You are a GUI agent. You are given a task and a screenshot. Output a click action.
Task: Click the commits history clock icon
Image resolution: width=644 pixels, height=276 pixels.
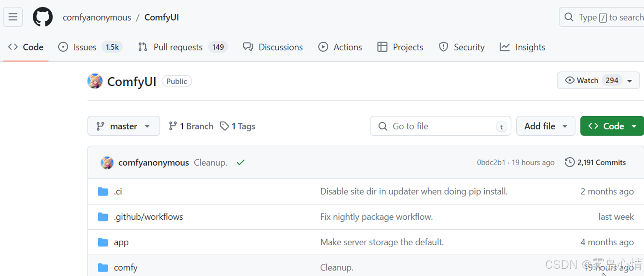pyautogui.click(x=569, y=162)
